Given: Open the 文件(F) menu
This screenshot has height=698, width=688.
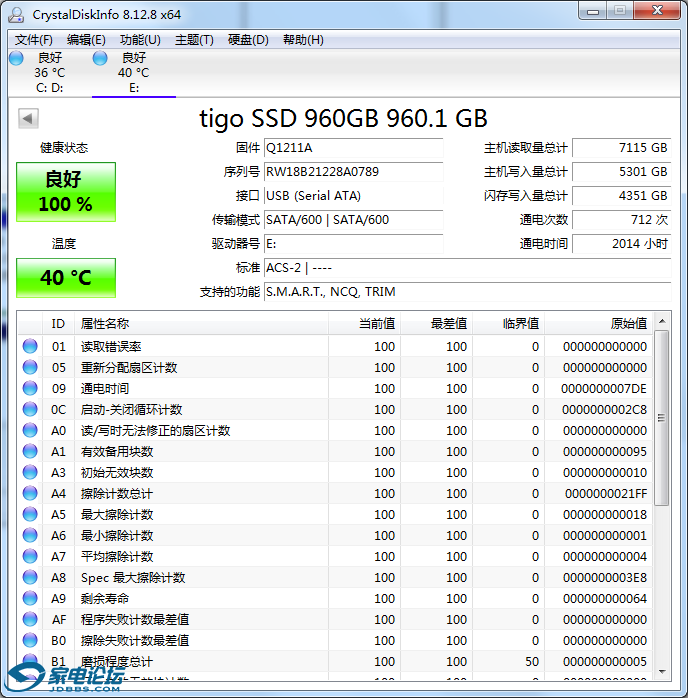Looking at the screenshot, I should point(33,40).
